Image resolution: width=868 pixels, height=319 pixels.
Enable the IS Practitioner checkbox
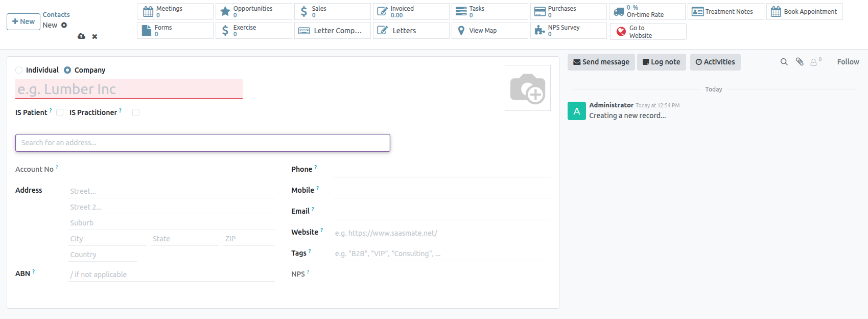tap(136, 112)
